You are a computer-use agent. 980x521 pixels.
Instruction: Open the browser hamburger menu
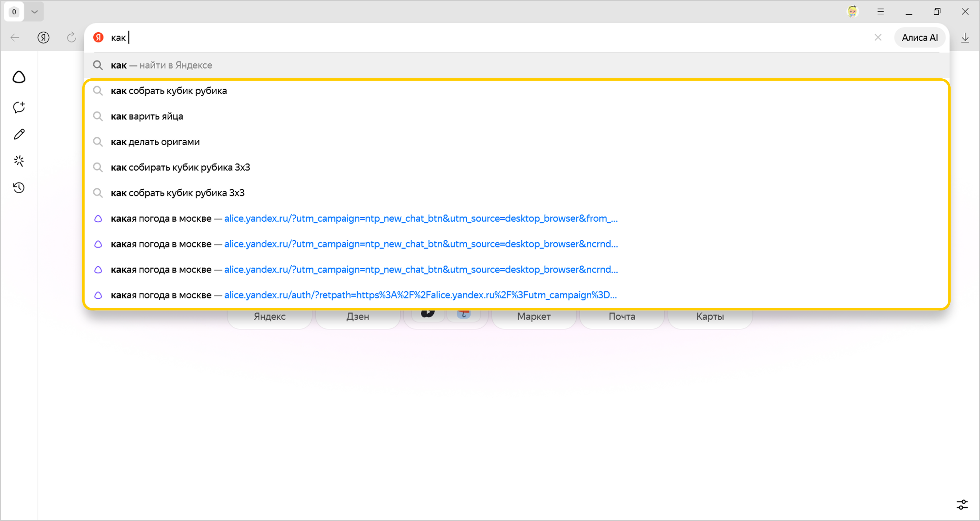(x=881, y=12)
